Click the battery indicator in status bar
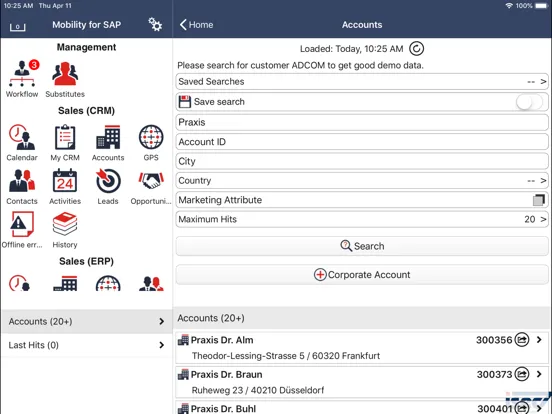The image size is (552, 414). (x=541, y=6)
